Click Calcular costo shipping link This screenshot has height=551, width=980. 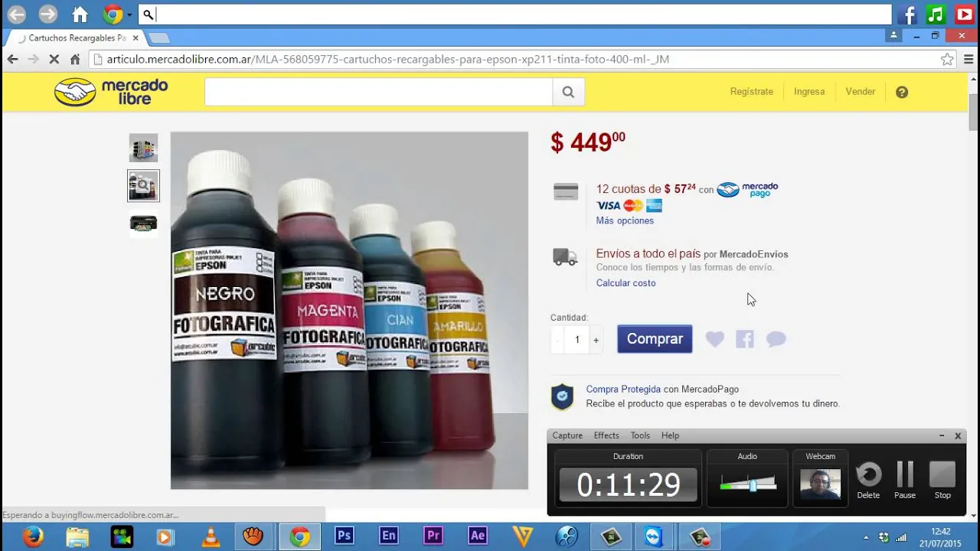pyautogui.click(x=626, y=283)
